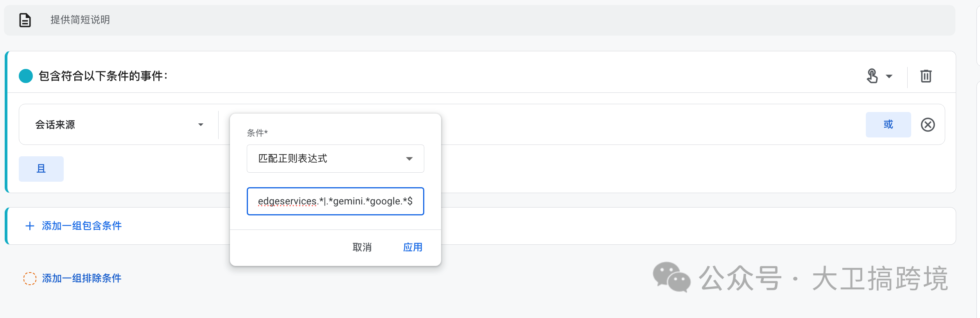Remove the 会话来源 condition via the X icon
Image resolution: width=980 pixels, height=318 pixels.
[928, 125]
